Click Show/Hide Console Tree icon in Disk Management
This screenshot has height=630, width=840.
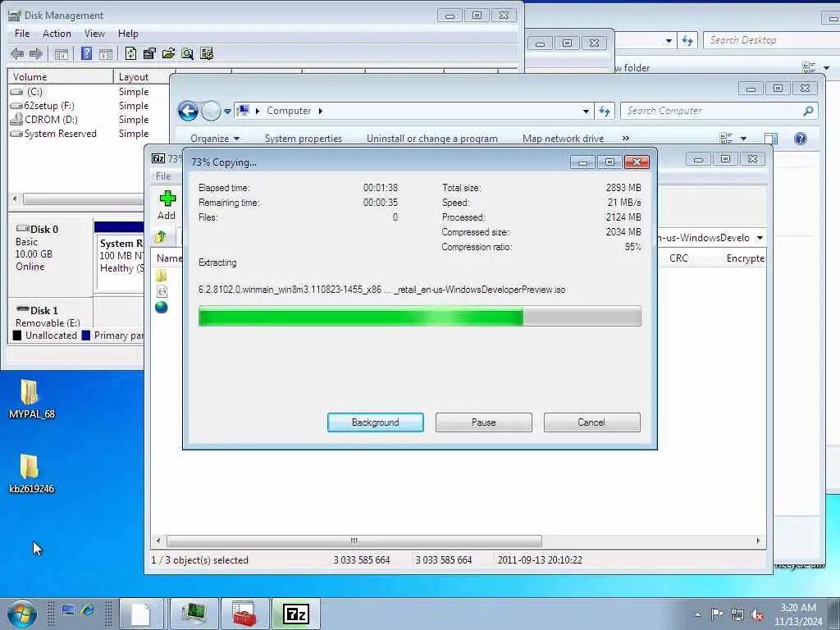pos(61,53)
